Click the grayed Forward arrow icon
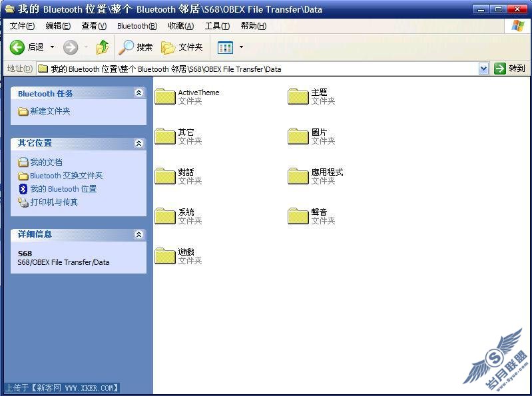 [71, 47]
